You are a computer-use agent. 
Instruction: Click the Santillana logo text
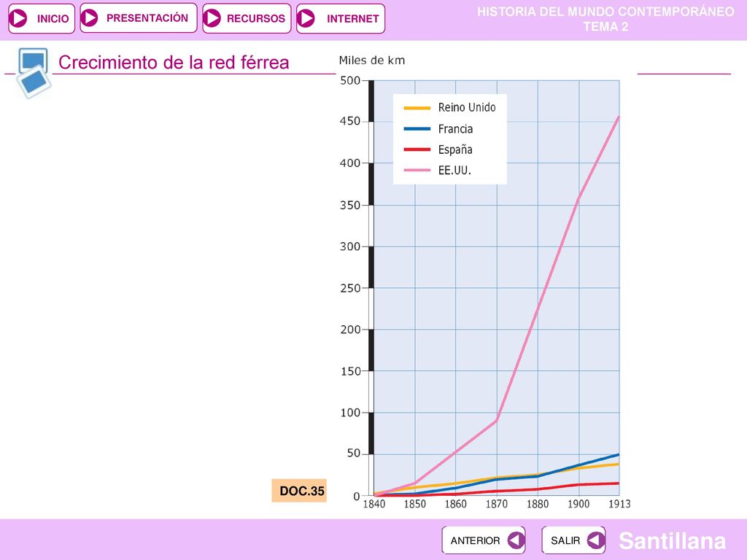click(x=672, y=541)
